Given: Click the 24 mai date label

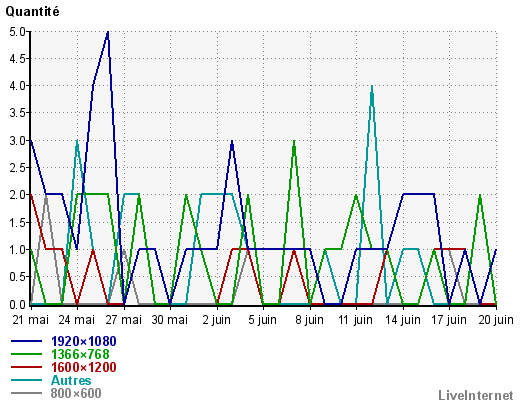Looking at the screenshot, I should 77,320.
